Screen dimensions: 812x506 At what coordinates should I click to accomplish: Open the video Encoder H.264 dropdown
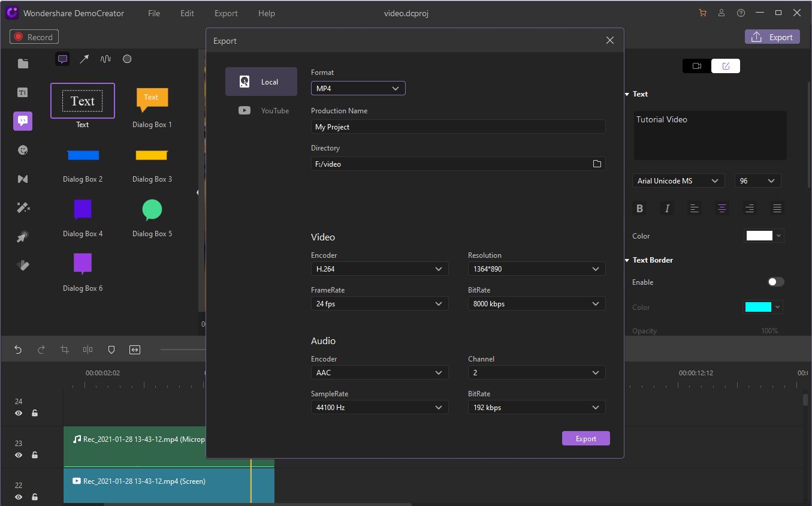pyautogui.click(x=380, y=269)
